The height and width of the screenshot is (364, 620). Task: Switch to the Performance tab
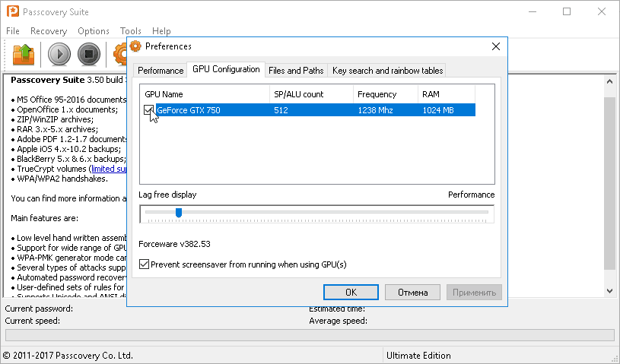click(161, 70)
